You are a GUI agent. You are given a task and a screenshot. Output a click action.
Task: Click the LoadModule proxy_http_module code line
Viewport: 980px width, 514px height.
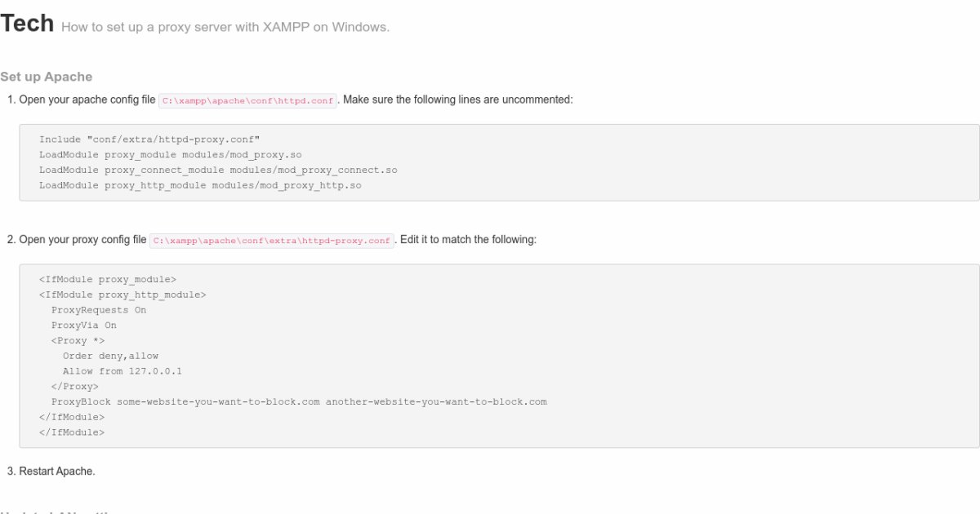pyautogui.click(x=200, y=185)
